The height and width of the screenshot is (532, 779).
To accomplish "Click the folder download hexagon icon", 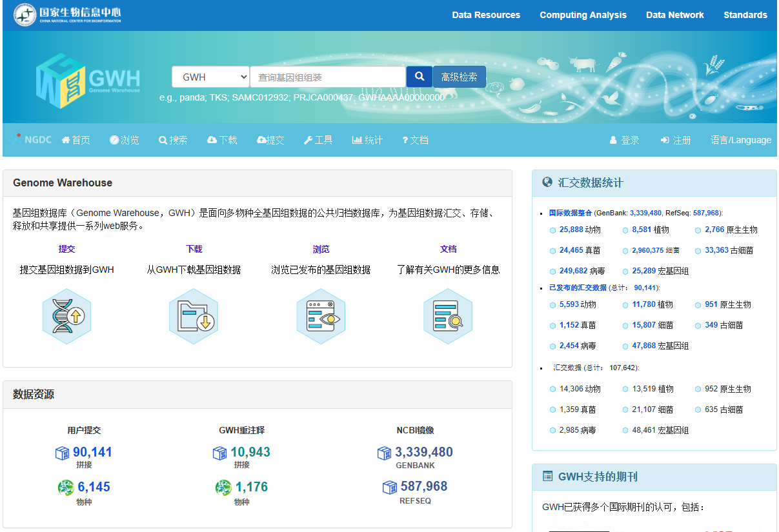I will (x=194, y=316).
